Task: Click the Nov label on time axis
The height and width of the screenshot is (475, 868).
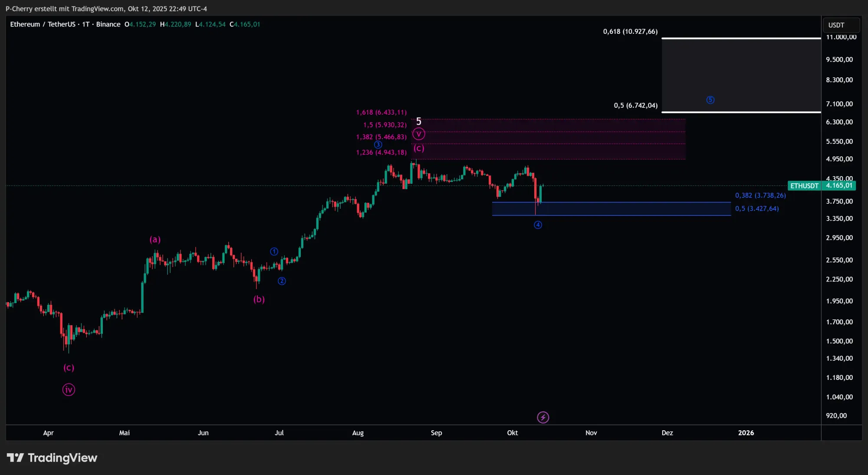Action: (591, 433)
